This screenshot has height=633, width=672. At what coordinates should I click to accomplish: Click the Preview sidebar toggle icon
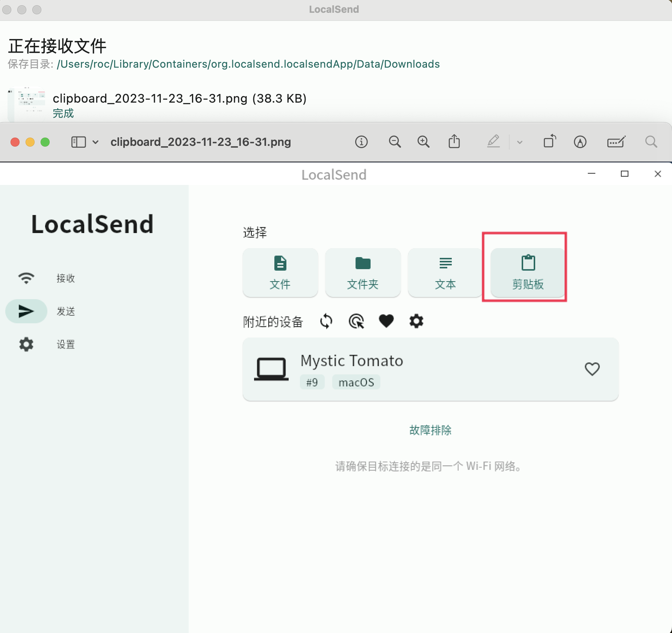[79, 142]
